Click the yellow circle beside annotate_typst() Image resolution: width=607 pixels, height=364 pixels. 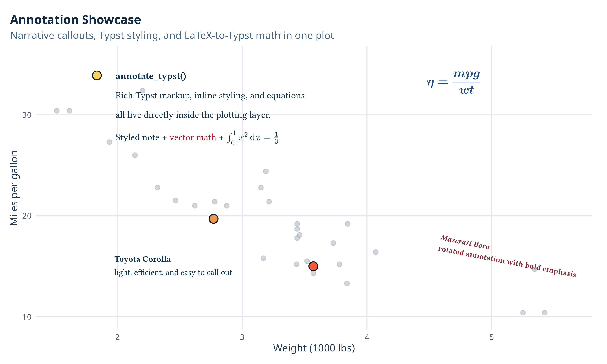(x=97, y=75)
